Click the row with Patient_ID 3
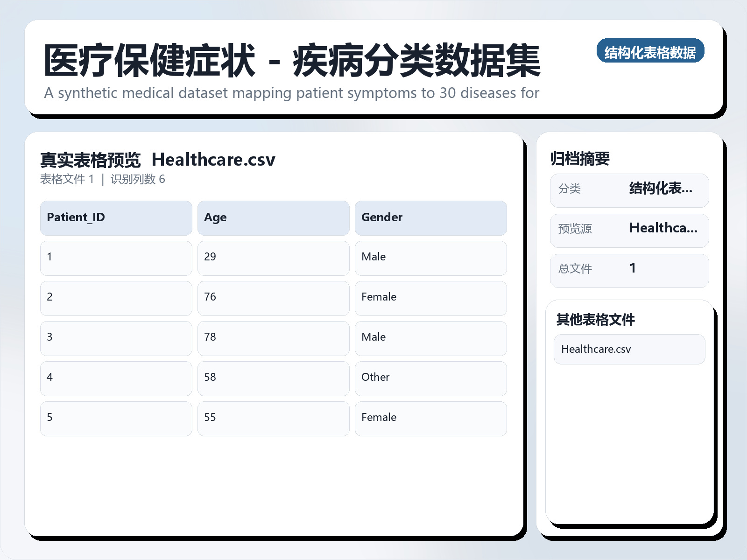747x560 pixels. pos(116,338)
